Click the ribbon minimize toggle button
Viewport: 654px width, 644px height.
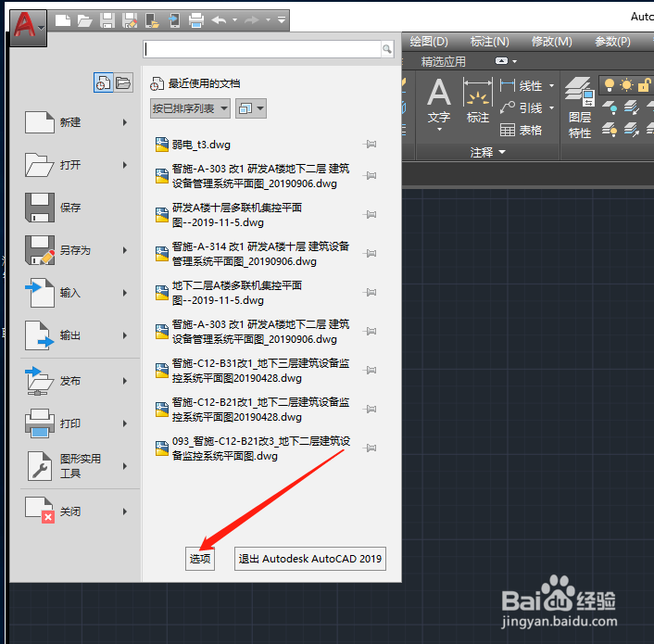501,61
